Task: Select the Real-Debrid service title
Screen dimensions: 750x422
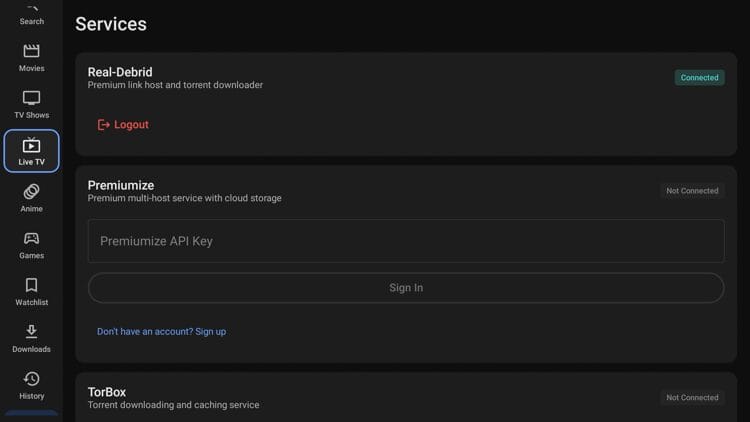Action: pyautogui.click(x=120, y=72)
